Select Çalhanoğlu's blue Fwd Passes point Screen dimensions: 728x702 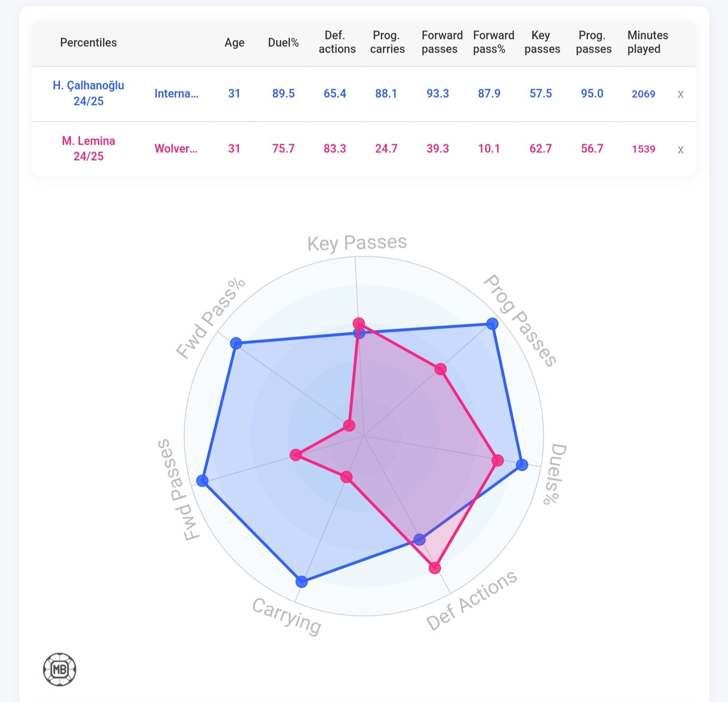pos(202,481)
